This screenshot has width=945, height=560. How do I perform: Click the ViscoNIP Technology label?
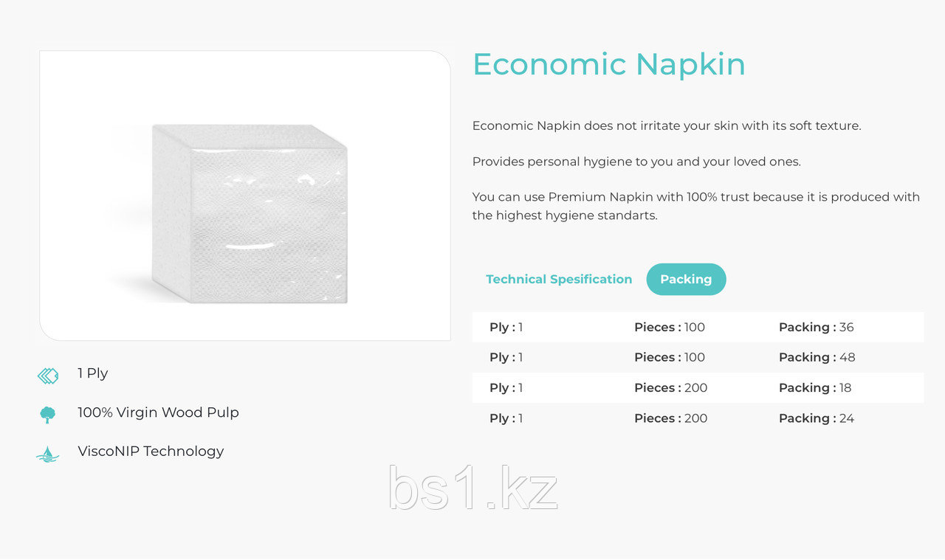pos(151,451)
